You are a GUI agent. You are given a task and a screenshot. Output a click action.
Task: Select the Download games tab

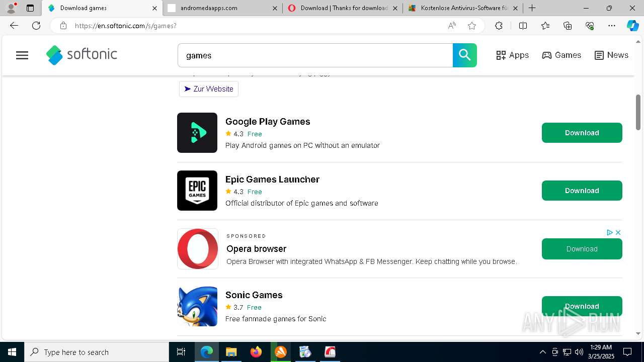(102, 8)
